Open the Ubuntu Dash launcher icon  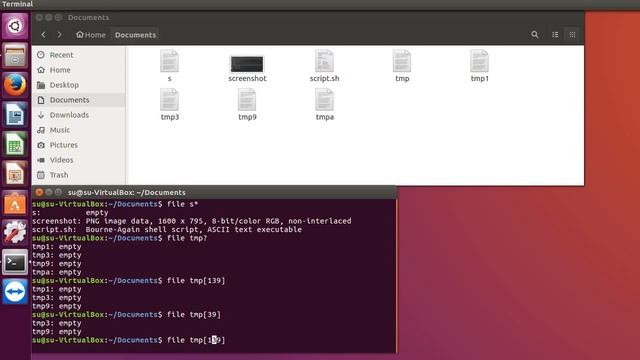15,26
